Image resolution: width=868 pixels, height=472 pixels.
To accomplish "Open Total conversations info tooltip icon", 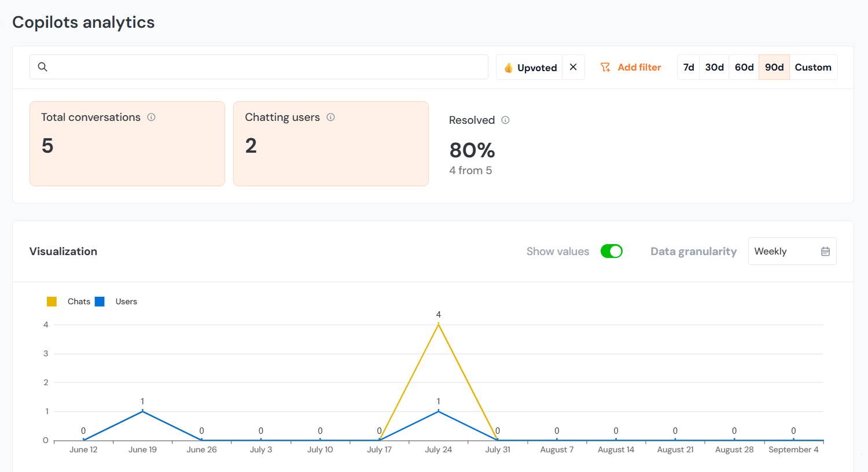I will coord(152,117).
